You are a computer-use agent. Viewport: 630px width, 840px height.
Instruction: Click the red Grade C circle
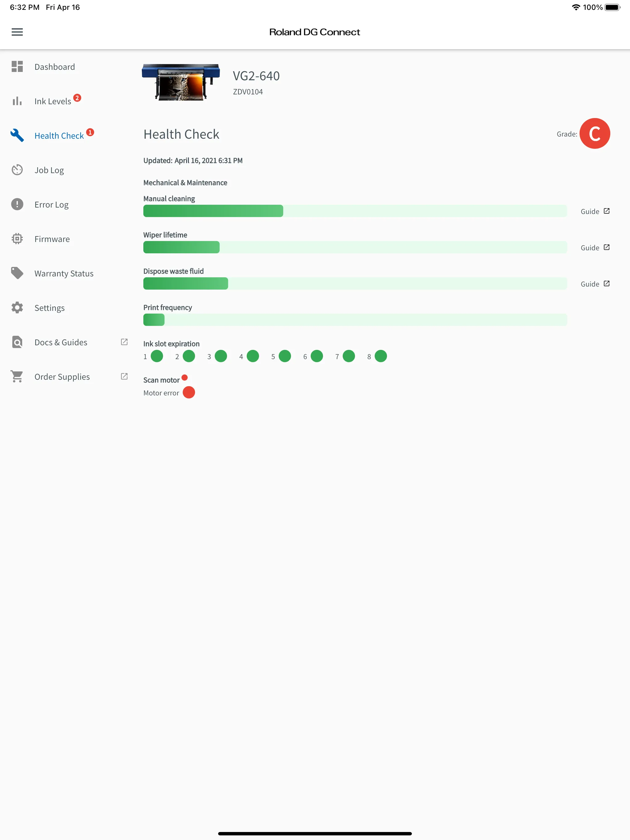pyautogui.click(x=595, y=133)
